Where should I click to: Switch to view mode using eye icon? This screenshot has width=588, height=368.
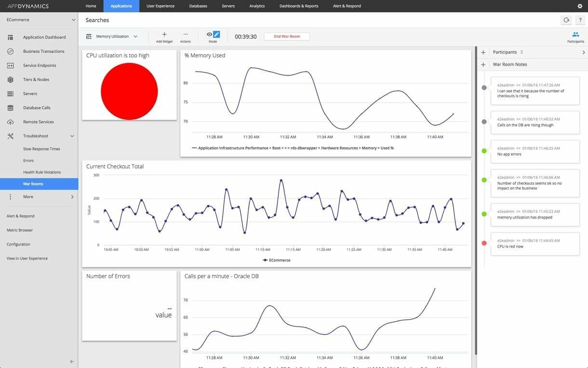(209, 34)
